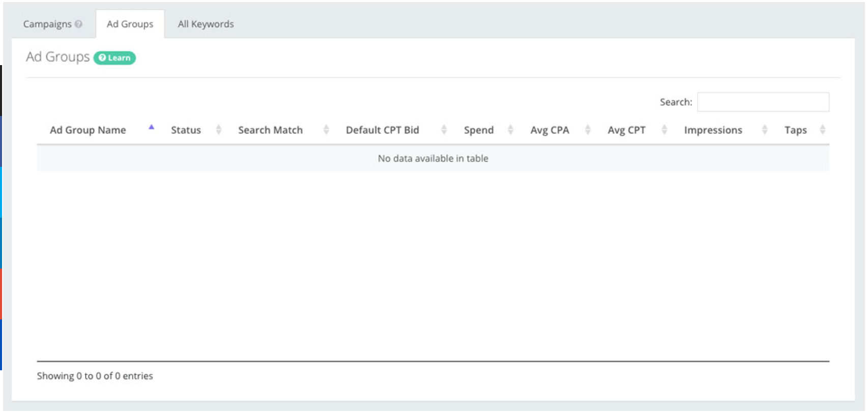
Task: Click the Search Match column header text
Action: click(270, 130)
